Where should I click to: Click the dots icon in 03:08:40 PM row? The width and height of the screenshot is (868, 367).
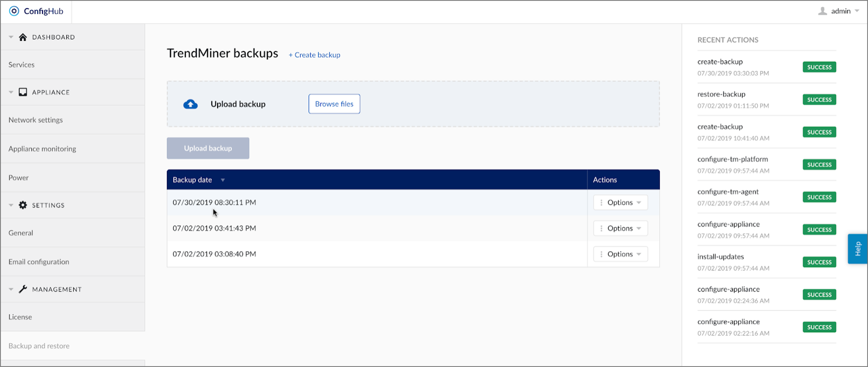601,254
